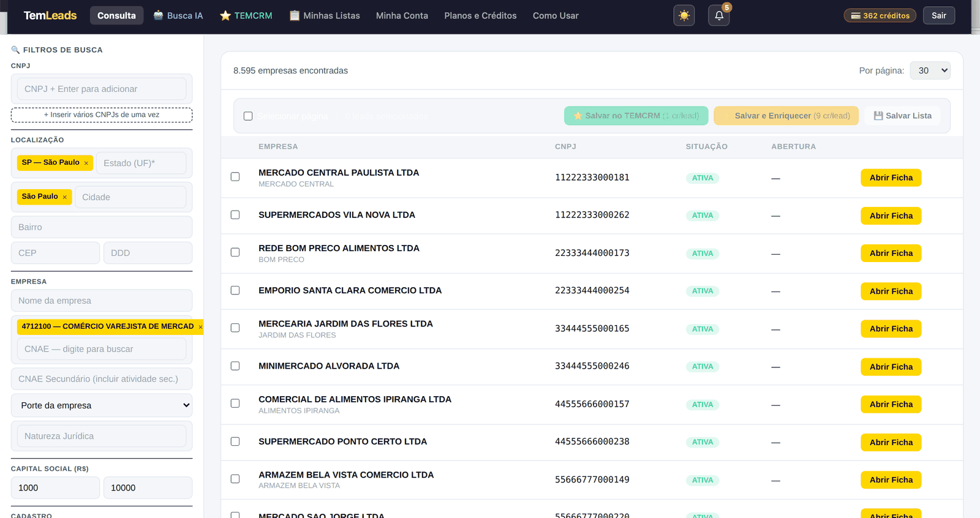Check the credits balance badge
Viewport: 980px width, 518px height.
pyautogui.click(x=880, y=15)
